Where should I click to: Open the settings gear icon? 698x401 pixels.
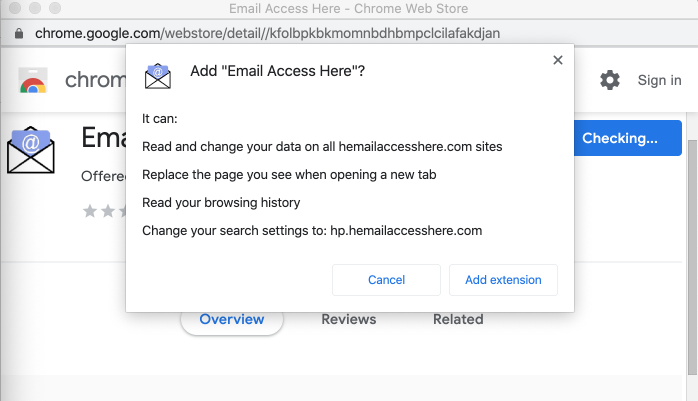pyautogui.click(x=610, y=80)
